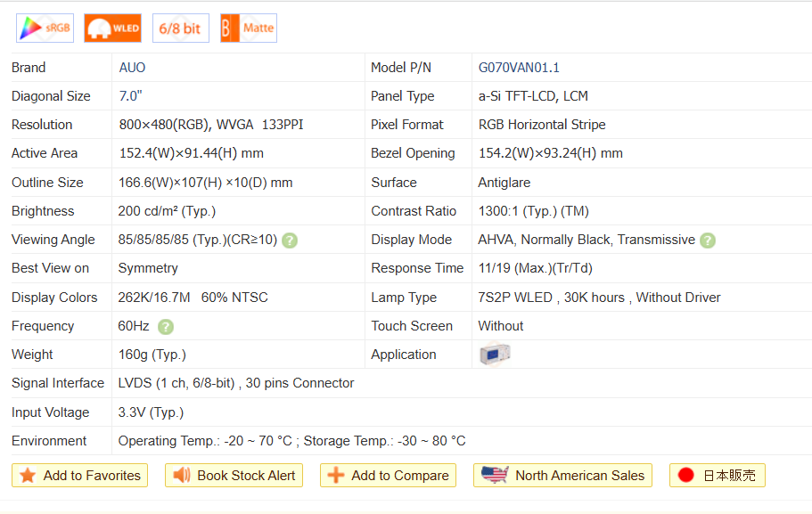Screen dimensions: 812x514
Task: Click the Japan sales button with red circle
Action: 717,476
